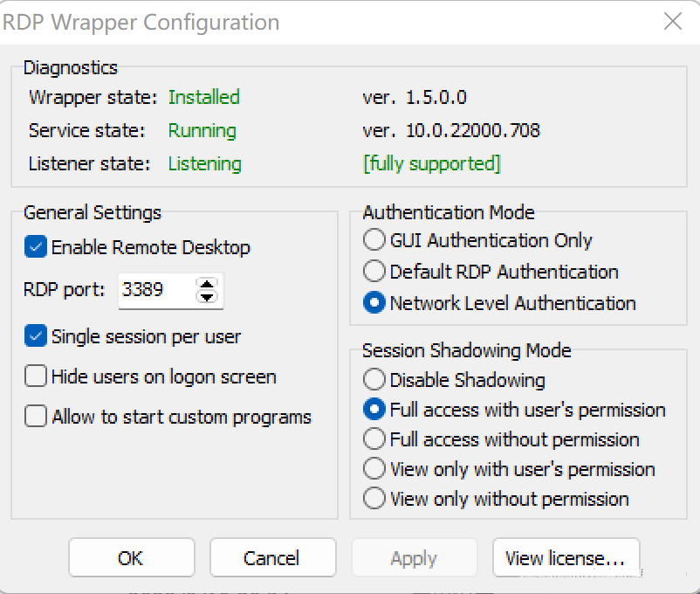Click the Cancel button
The height and width of the screenshot is (594, 700).
tap(272, 558)
